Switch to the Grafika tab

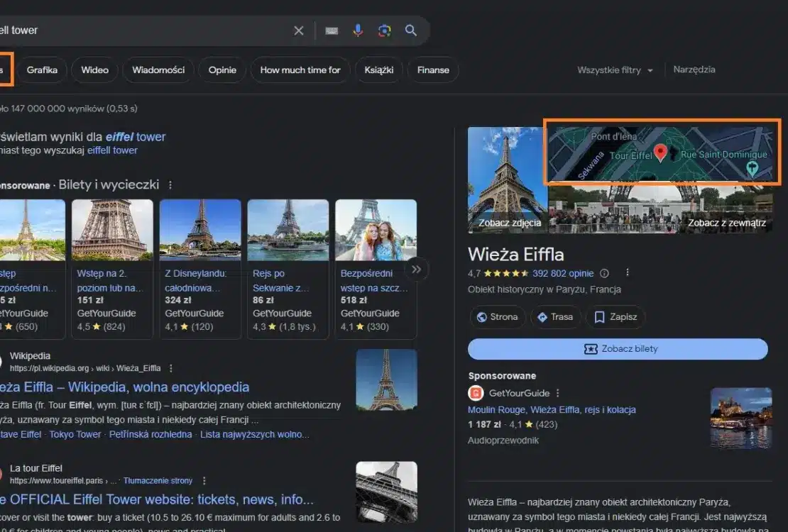tap(42, 70)
